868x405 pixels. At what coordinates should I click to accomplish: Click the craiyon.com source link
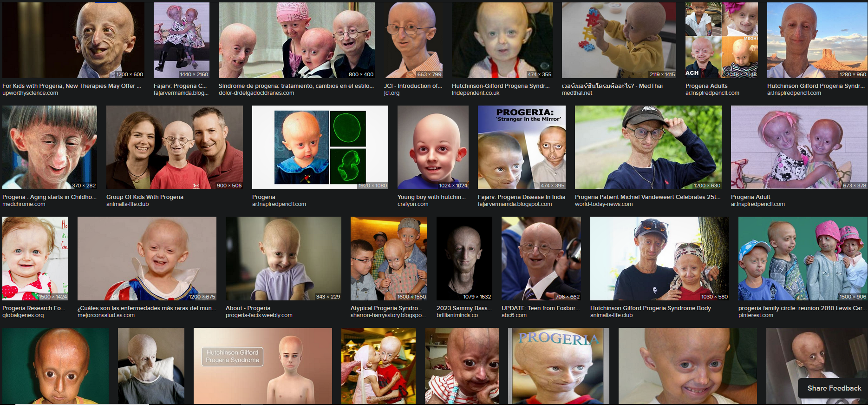click(x=413, y=204)
